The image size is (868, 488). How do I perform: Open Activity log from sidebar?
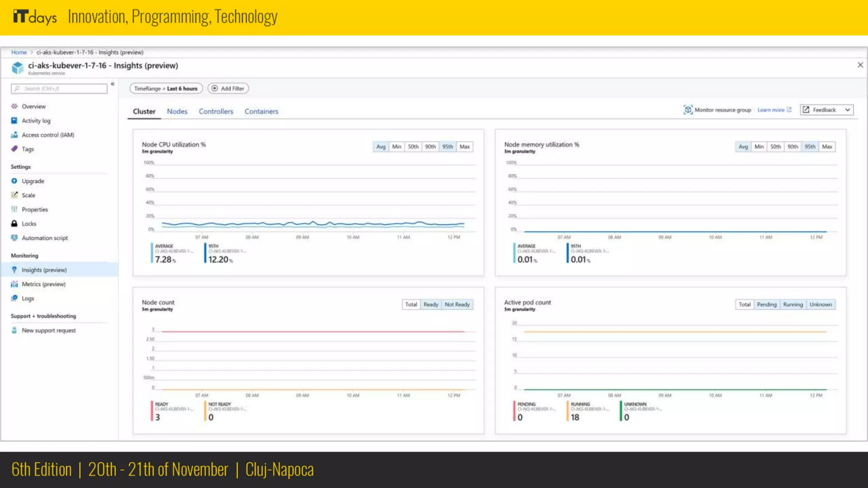(x=36, y=121)
